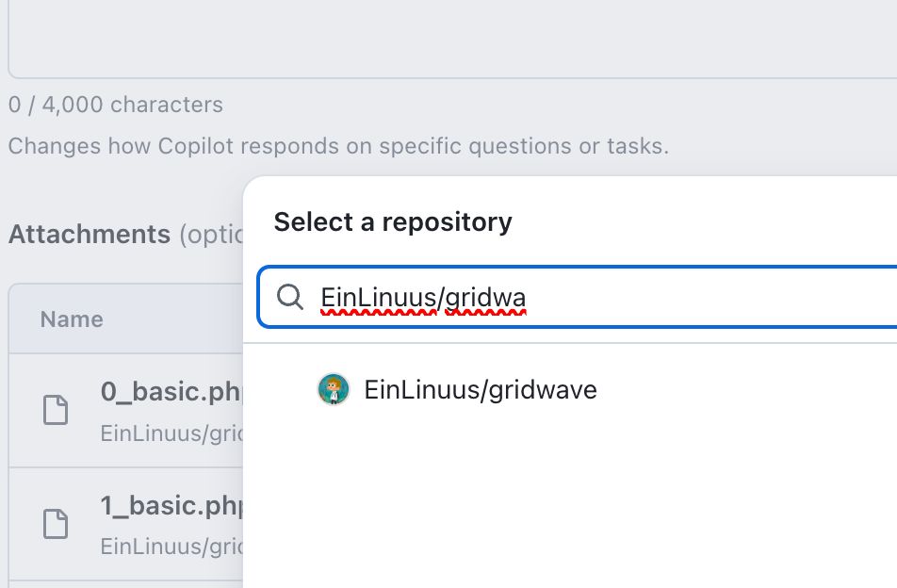Click the file icon beside 1_basic.php
Image resolution: width=897 pixels, height=588 pixels.
pos(57,523)
